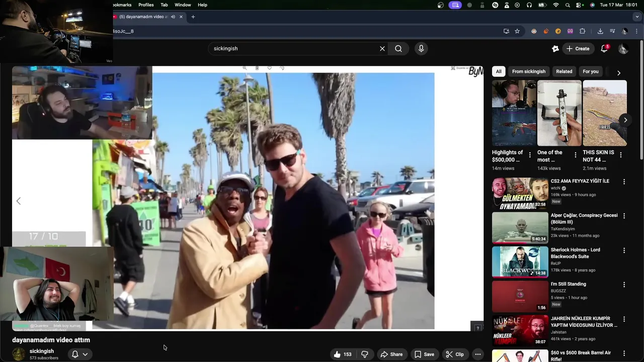Click the Shazam icon in menu bar
Screen dimensions: 644x362
point(495,5)
